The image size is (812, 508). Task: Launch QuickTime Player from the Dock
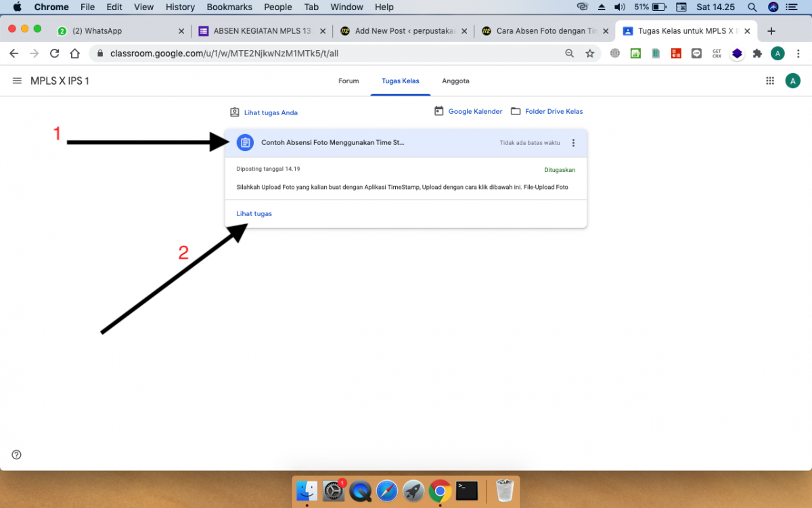360,490
